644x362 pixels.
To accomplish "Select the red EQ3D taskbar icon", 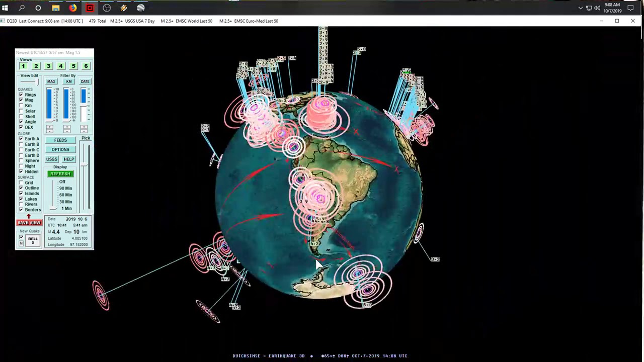I will click(90, 8).
